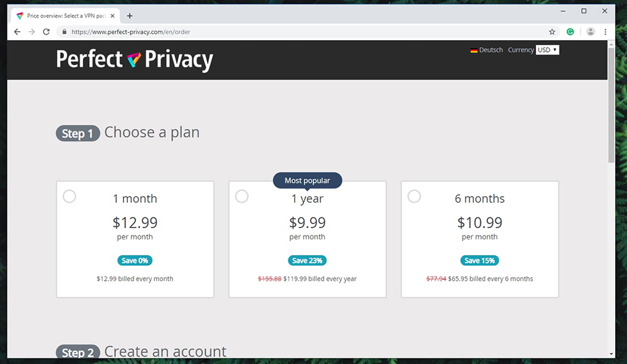Reload the page with the refresh icon
The height and width of the screenshot is (364, 627).
[46, 31]
